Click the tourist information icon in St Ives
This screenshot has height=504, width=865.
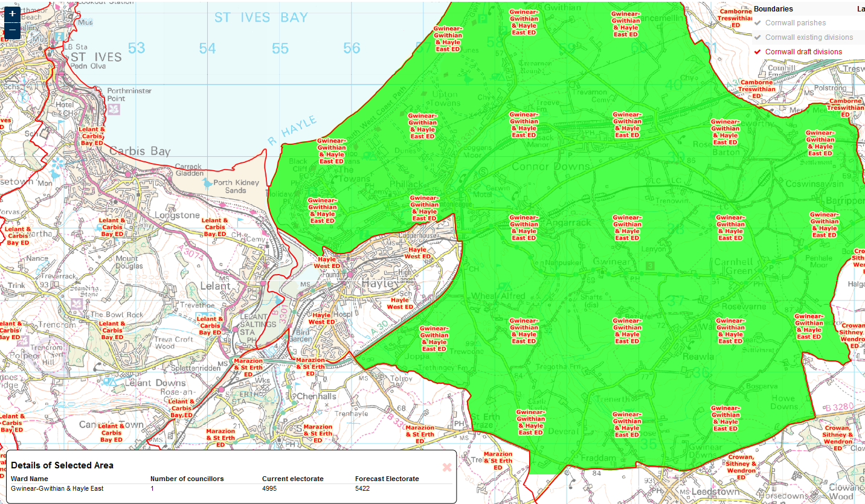coord(59,36)
